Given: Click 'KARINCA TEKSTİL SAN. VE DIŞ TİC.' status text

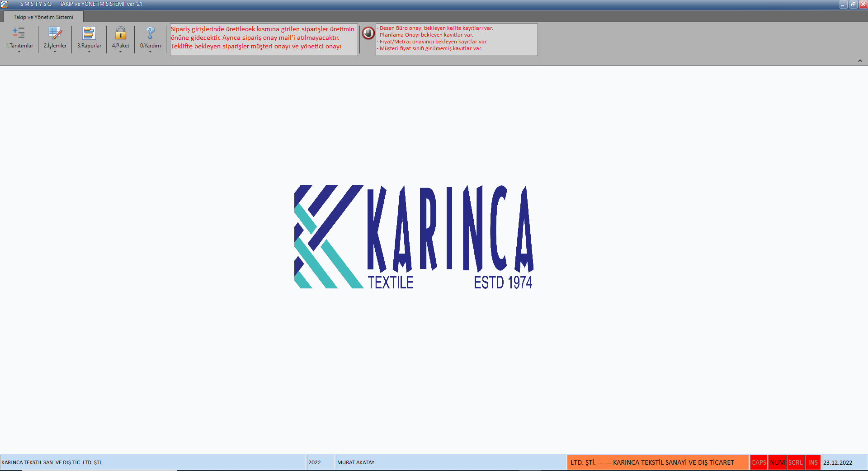Looking at the screenshot, I should [x=52, y=462].
